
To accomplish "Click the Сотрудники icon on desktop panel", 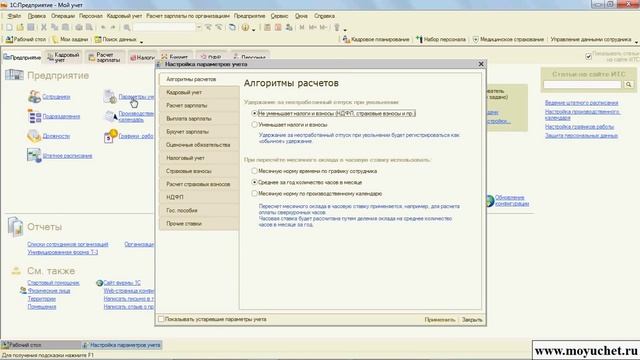I will click(34, 97).
